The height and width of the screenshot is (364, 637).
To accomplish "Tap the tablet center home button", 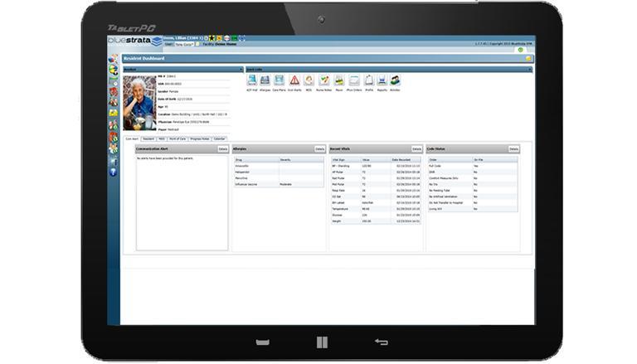I will coord(322,342).
